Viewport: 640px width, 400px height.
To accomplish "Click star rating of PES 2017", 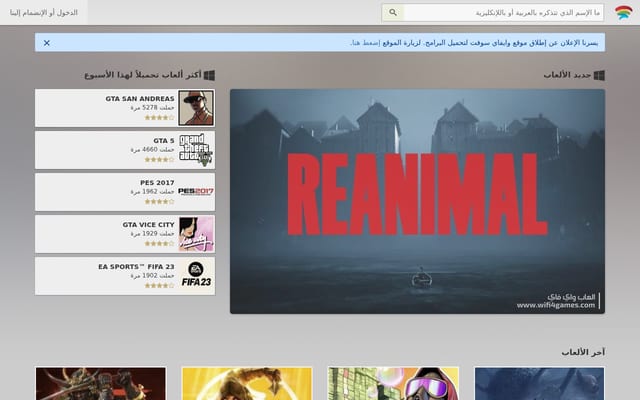I will (159, 202).
